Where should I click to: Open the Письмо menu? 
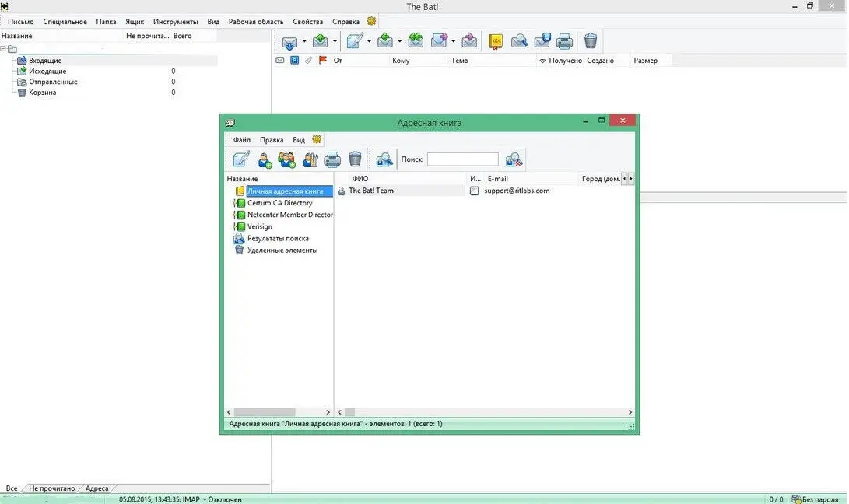pyautogui.click(x=20, y=22)
